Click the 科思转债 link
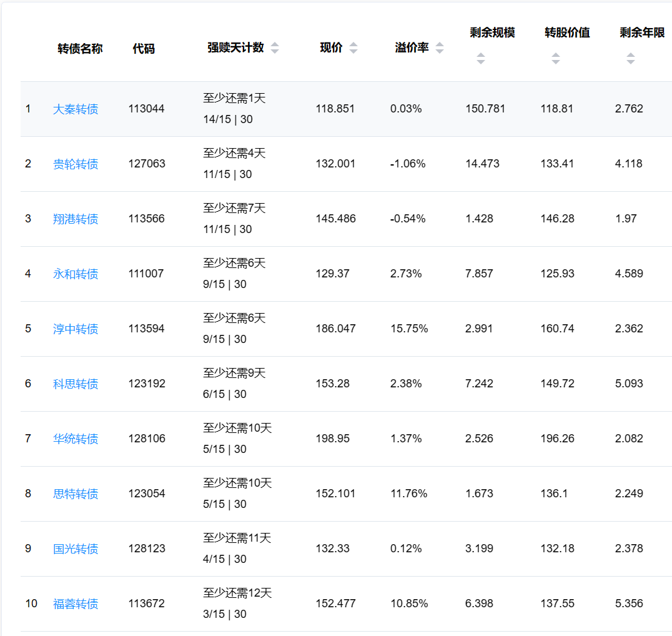This screenshot has height=636, width=672. [76, 384]
